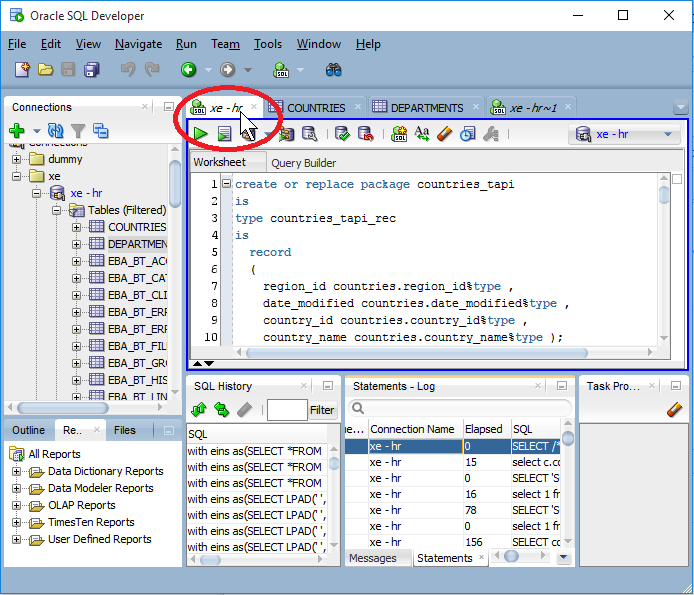Switch to the DEPARTMENTS editor tab
694x595 pixels.
pos(427,108)
